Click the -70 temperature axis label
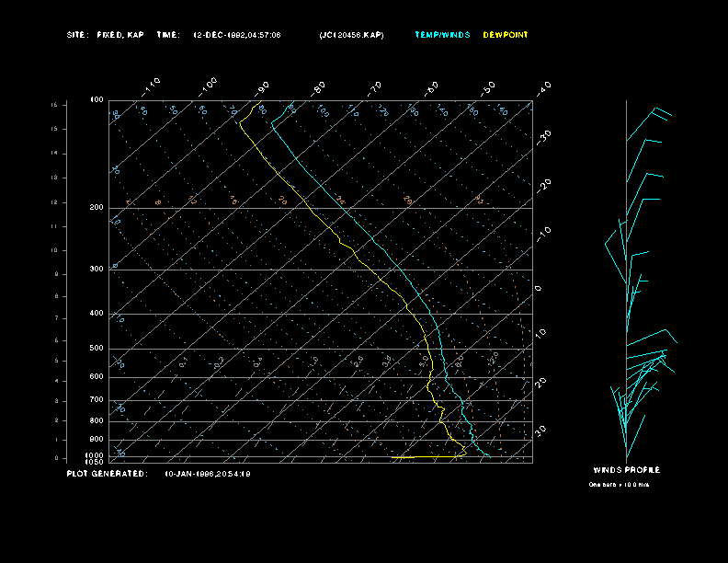728x563 pixels. point(375,88)
